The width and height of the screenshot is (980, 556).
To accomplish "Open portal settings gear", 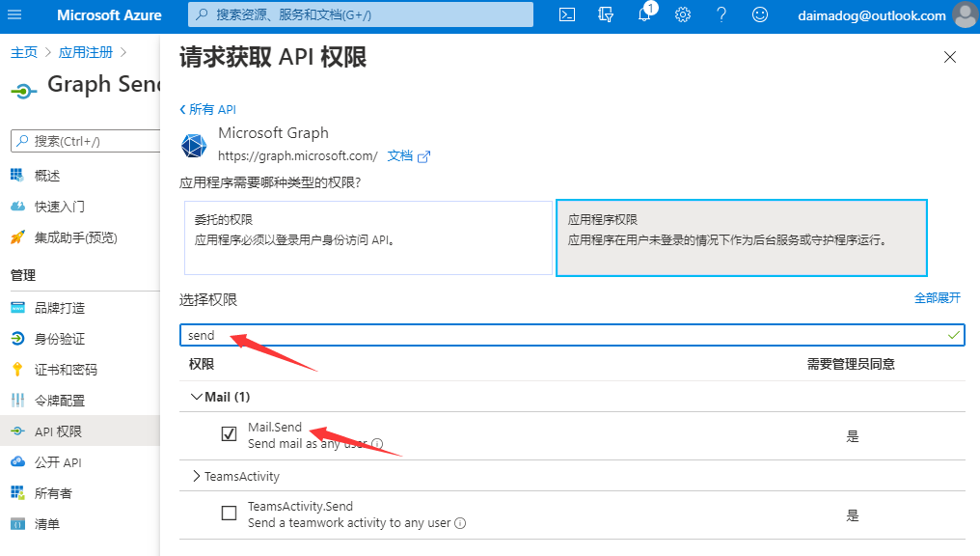I will (x=683, y=14).
